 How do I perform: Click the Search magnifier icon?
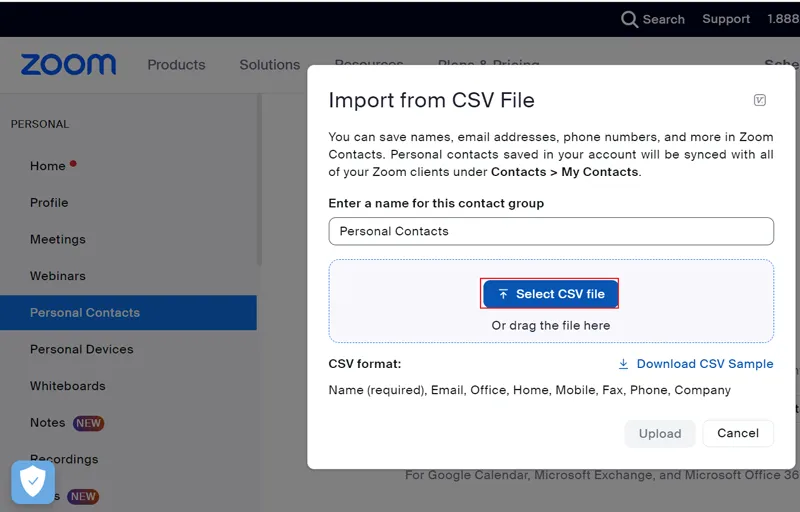(x=629, y=19)
